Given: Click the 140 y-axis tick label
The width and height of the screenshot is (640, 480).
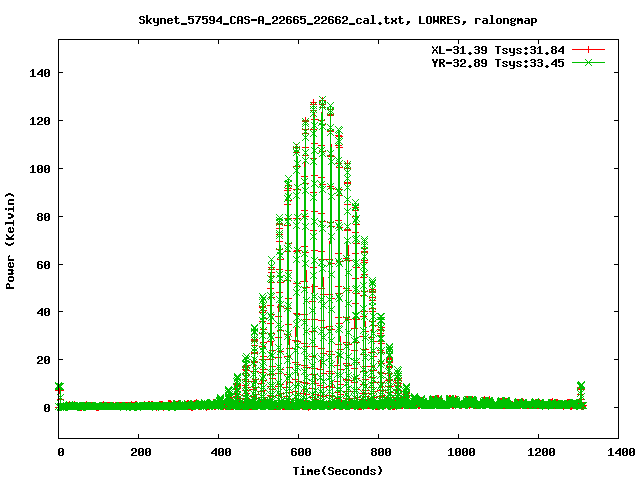Looking at the screenshot, I should [x=40, y=73].
